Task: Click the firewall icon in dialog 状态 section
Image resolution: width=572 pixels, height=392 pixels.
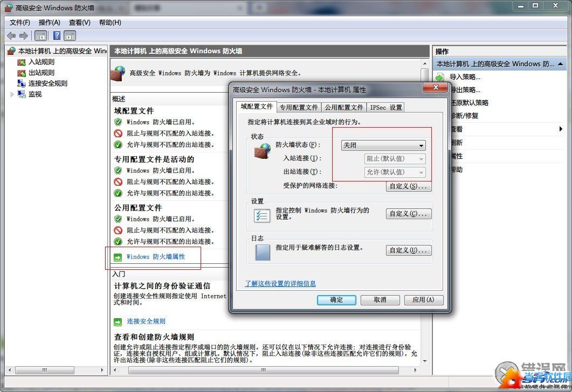Action: click(x=263, y=151)
